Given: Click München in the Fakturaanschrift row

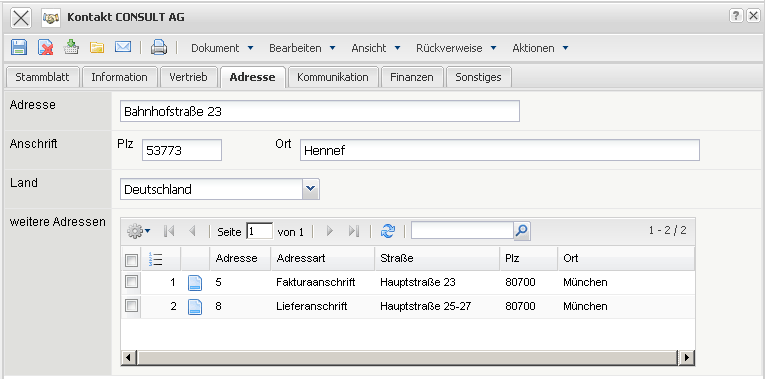Looking at the screenshot, I should pyautogui.click(x=585, y=283).
